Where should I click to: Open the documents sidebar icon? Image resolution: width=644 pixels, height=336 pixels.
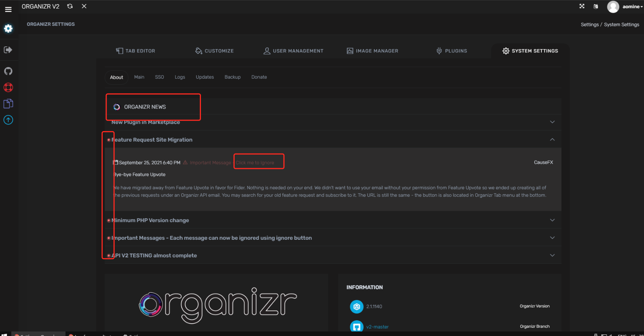(8, 104)
